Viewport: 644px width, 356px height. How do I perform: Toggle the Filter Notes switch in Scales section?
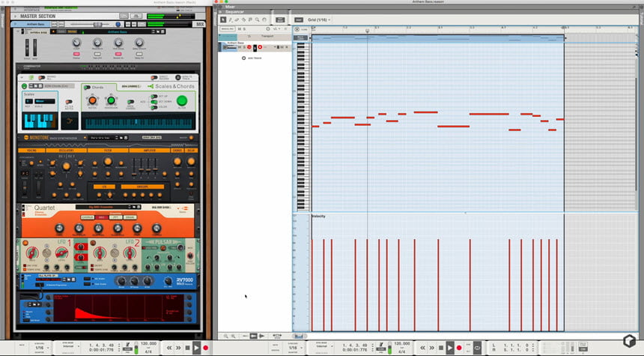tap(69, 101)
